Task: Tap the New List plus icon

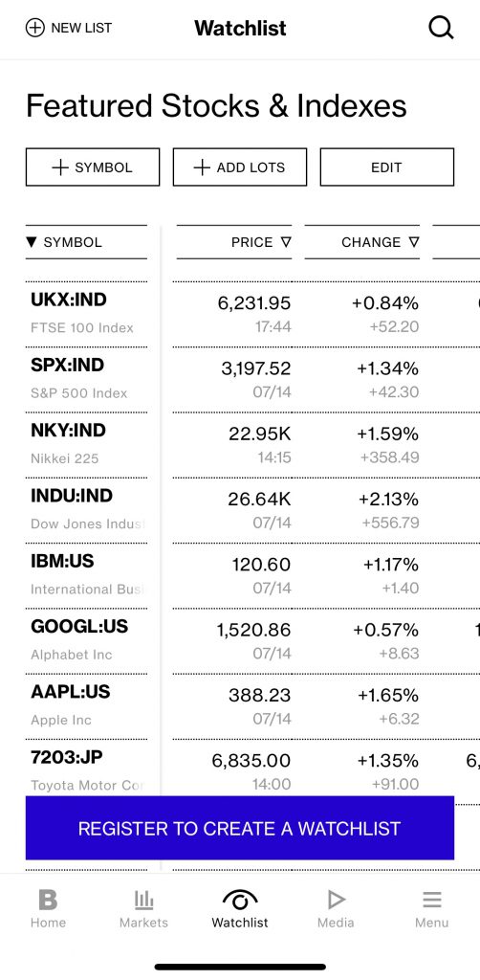Action: pyautogui.click(x=35, y=28)
